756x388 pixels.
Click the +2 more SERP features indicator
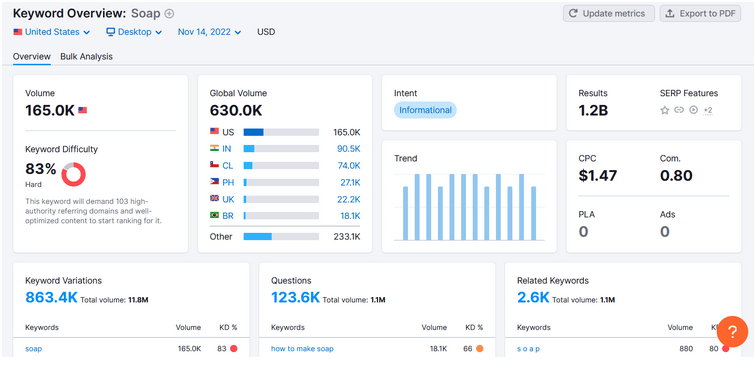(708, 110)
